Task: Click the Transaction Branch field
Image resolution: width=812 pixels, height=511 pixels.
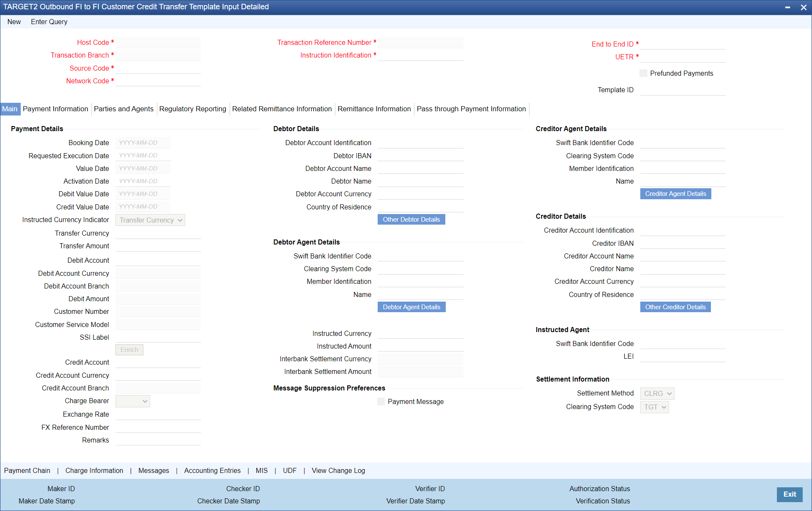Action: [158, 55]
